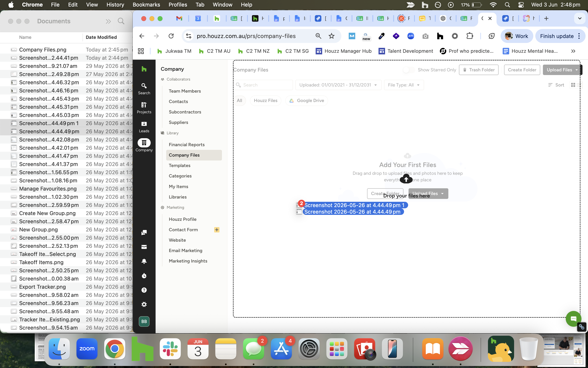Reload the page in Chrome
This screenshot has height=368, width=588.
click(171, 36)
